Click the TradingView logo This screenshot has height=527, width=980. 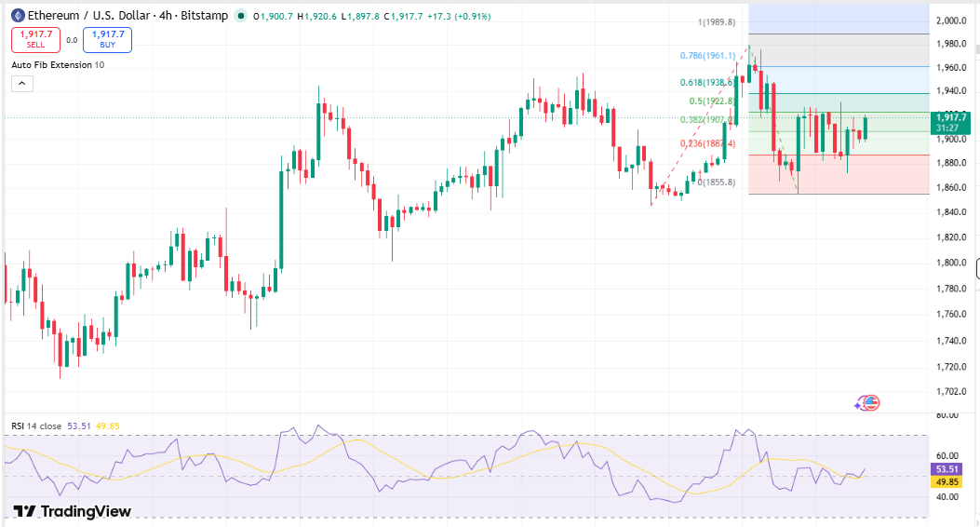(x=73, y=511)
